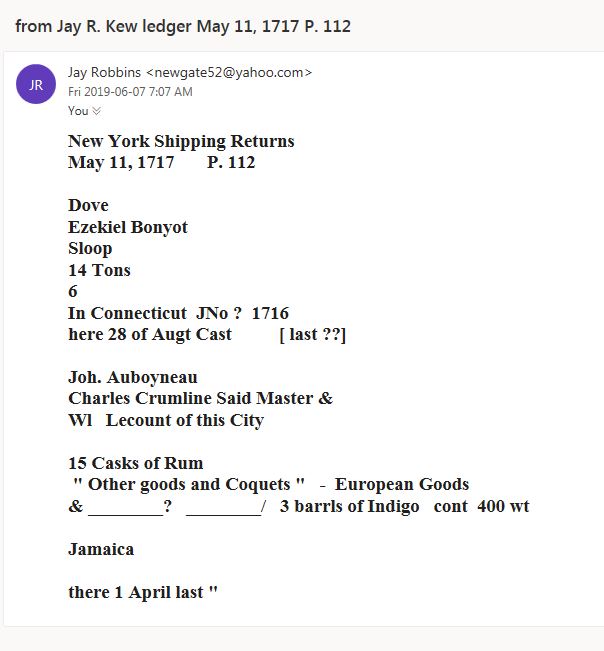Screen dimensions: 604x651
Task: Click the 14 Tons line
Action: (x=99, y=270)
